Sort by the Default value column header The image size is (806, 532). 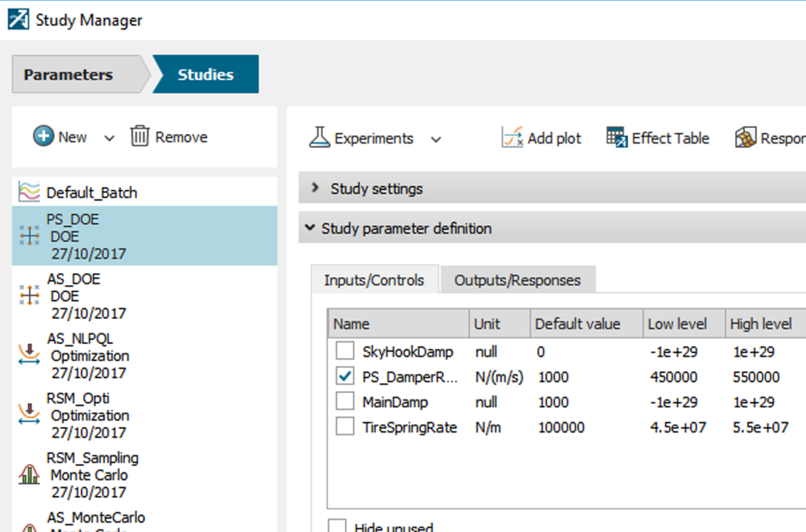[x=587, y=323]
